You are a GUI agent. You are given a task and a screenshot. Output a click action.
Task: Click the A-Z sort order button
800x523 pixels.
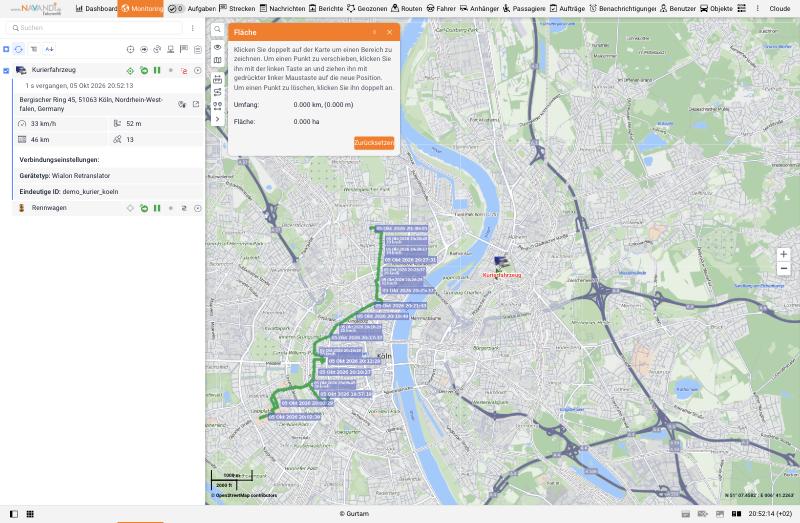pos(49,49)
